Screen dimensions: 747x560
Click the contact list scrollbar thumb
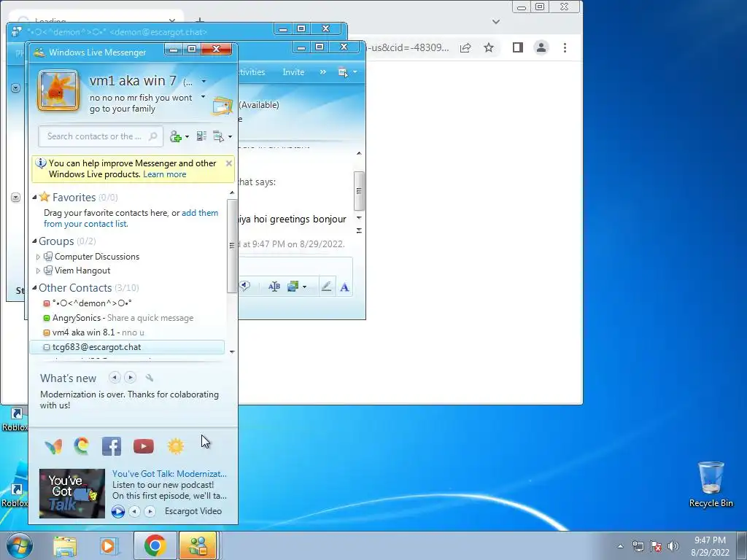point(232,246)
